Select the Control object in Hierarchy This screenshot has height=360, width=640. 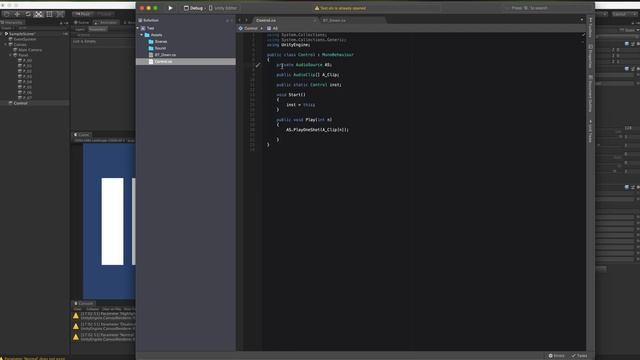(x=35, y=103)
